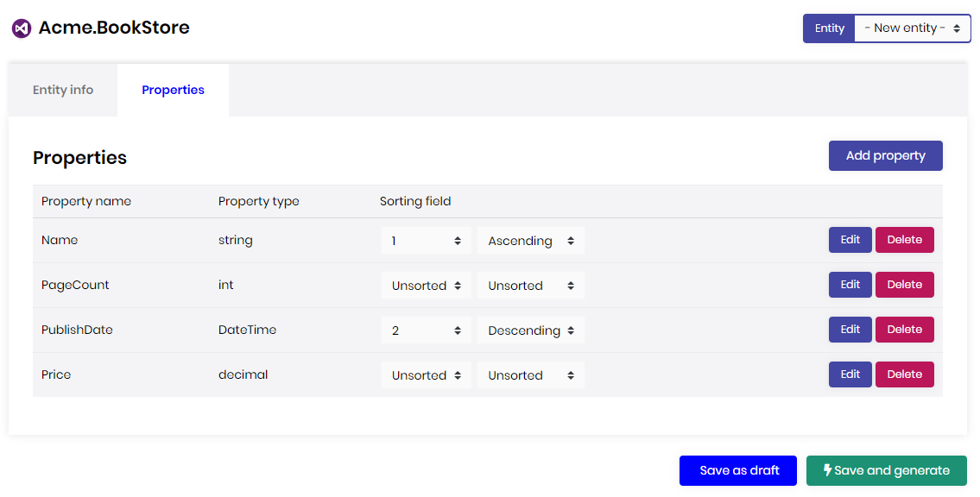Viewport: 980px width, 497px height.
Task: Delete the PublishDate property
Action: pyautogui.click(x=904, y=330)
